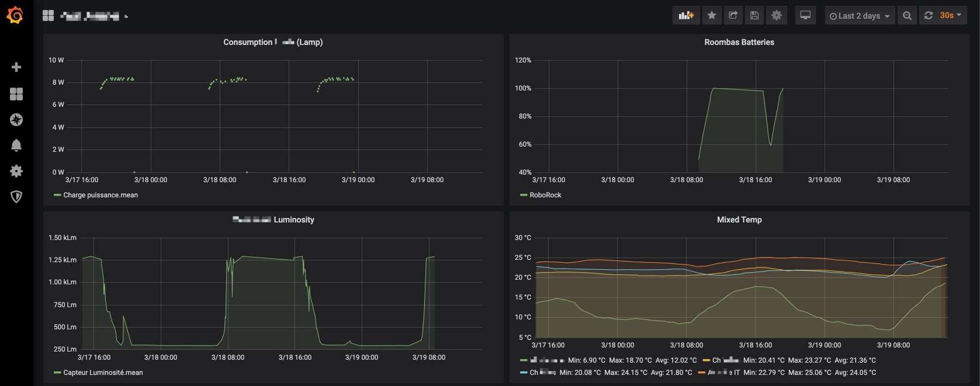The width and height of the screenshot is (980, 386).
Task: Toggle the orange series with Min 22.79 °C
Action: click(x=723, y=373)
